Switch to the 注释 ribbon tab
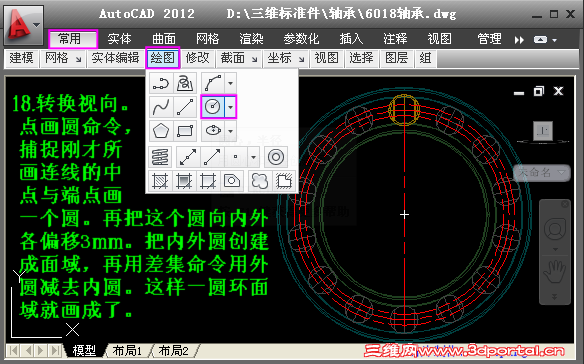Image resolution: width=584 pixels, height=364 pixels. point(395,39)
